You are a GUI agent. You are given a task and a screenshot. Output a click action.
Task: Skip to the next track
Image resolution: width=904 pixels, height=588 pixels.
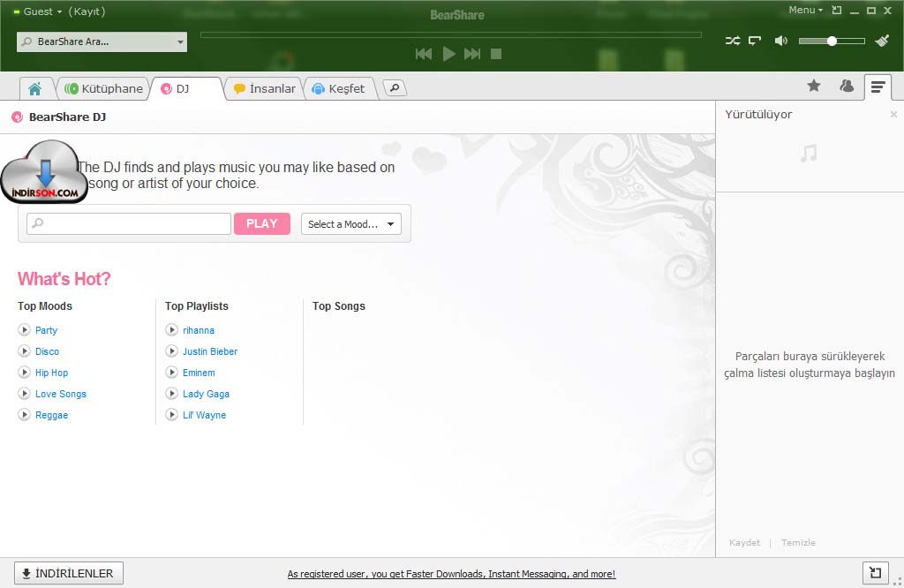[x=472, y=54]
